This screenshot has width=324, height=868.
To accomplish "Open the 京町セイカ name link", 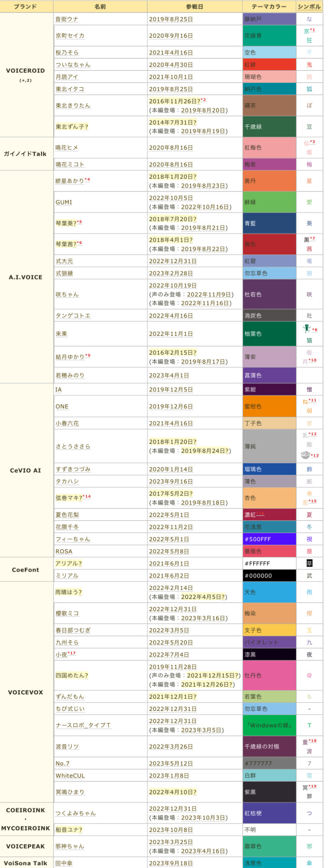I will (70, 36).
